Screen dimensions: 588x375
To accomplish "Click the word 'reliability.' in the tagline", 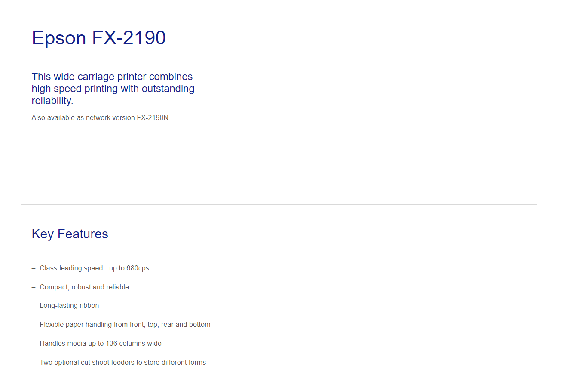I will point(52,101).
